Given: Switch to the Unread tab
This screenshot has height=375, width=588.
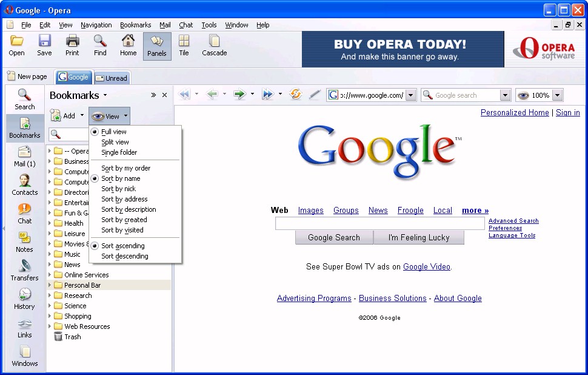Looking at the screenshot, I should [x=112, y=78].
